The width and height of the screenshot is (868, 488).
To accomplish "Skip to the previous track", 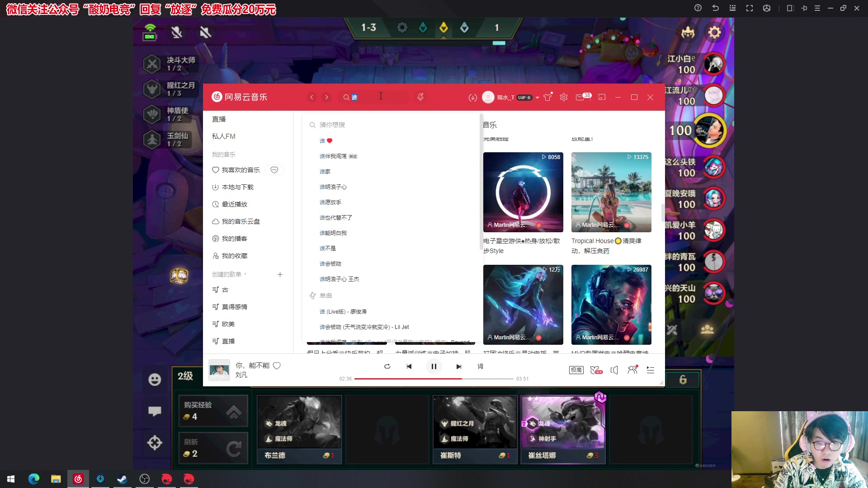I will click(409, 366).
